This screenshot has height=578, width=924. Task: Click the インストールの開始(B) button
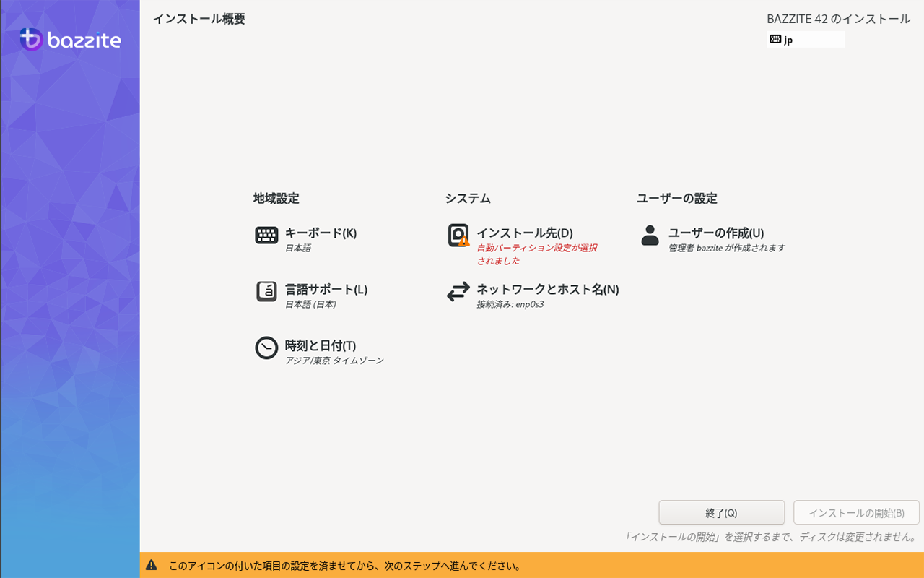(856, 512)
